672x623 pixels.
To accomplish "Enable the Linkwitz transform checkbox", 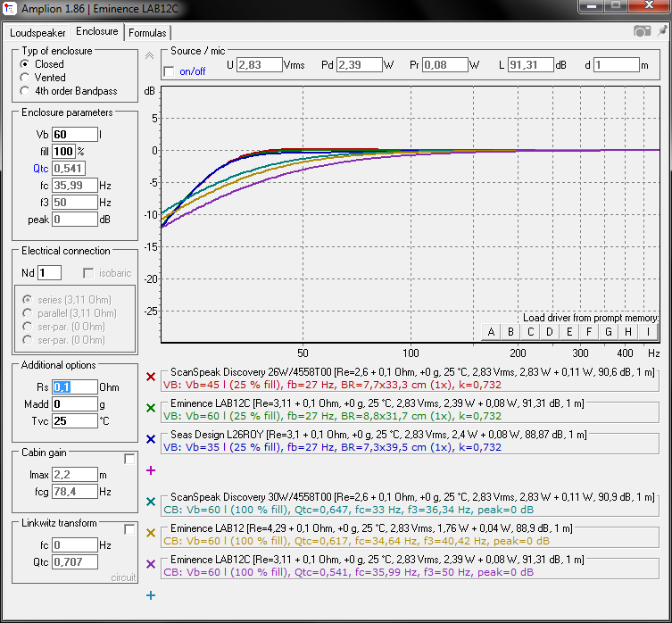I will pos(129,529).
